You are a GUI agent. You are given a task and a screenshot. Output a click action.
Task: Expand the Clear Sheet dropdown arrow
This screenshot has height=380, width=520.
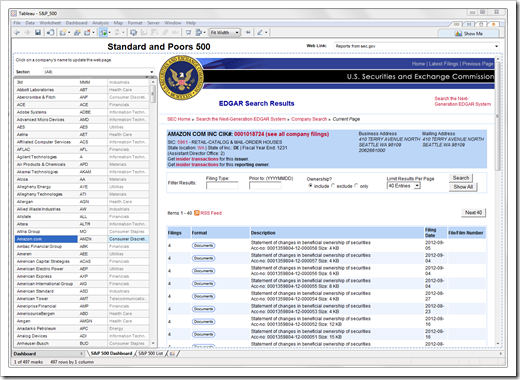coord(93,33)
